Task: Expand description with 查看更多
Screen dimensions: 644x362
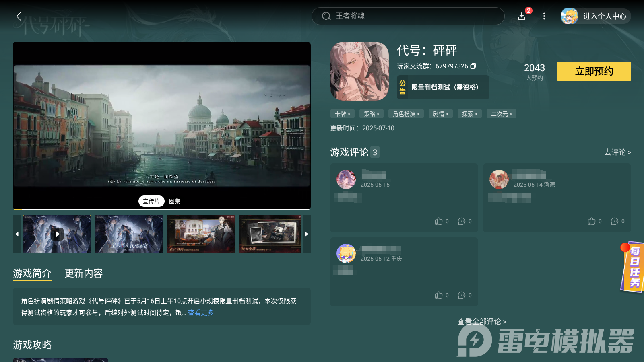Action: click(201, 313)
